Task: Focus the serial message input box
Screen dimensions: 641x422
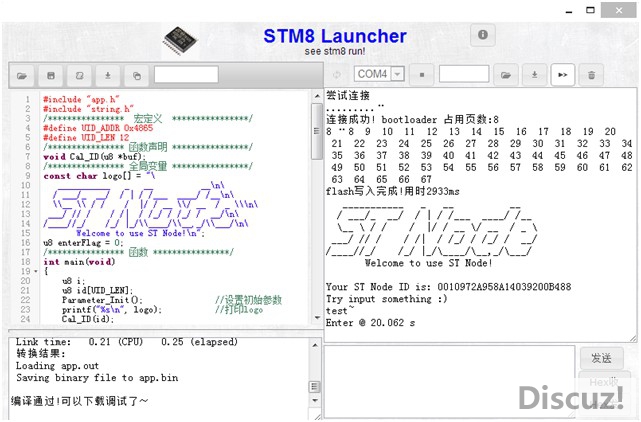Action: pyautogui.click(x=449, y=381)
